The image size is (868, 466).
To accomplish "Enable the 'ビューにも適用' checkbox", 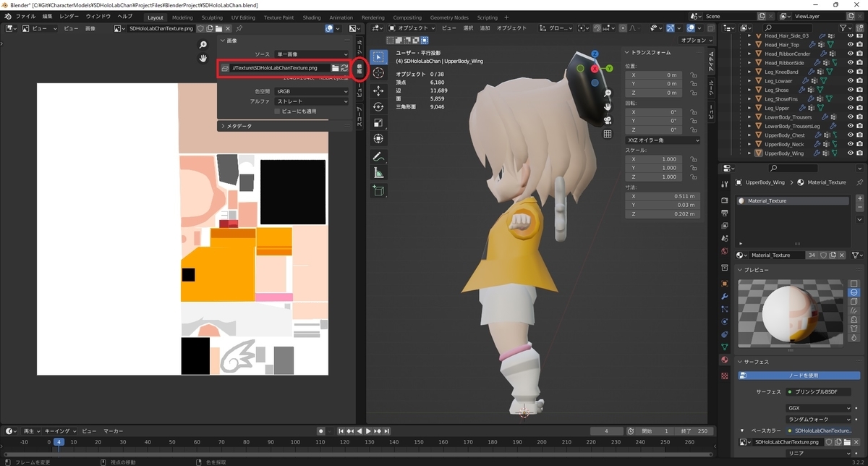I will point(277,111).
